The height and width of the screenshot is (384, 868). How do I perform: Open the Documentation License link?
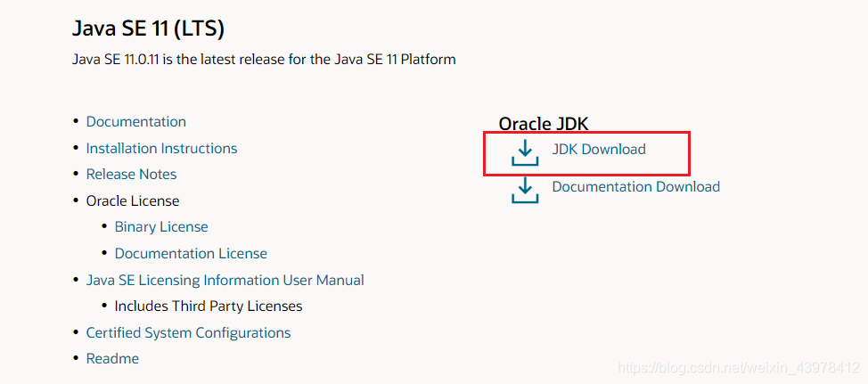[x=191, y=253]
